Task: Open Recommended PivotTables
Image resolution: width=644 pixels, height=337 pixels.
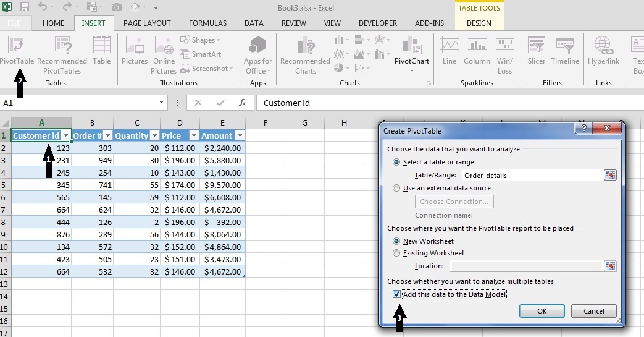Action: point(62,55)
